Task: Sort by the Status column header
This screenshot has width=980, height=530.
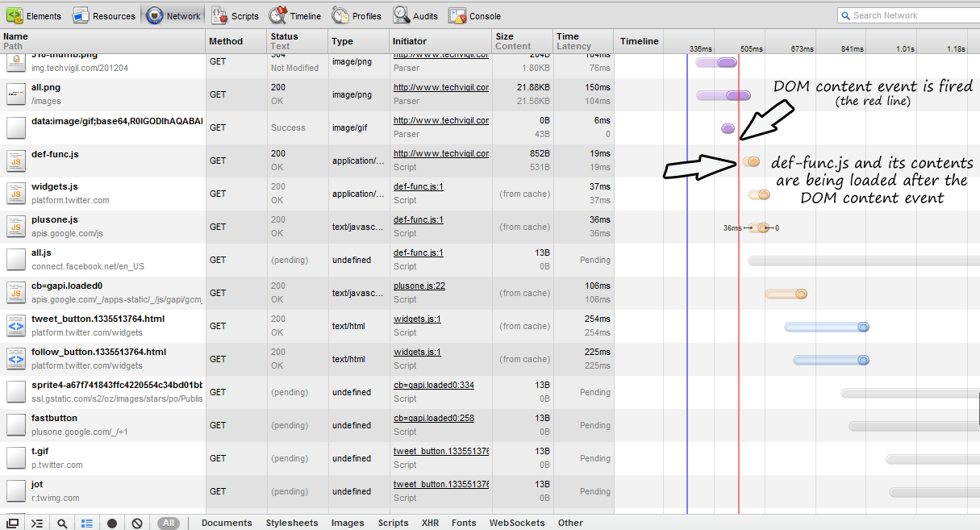Action: 298,41
